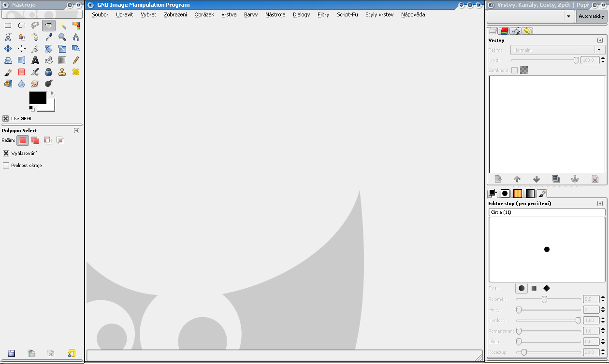This screenshot has width=609, height=364.
Task: Select the Crop knife tool
Action: (x=35, y=49)
